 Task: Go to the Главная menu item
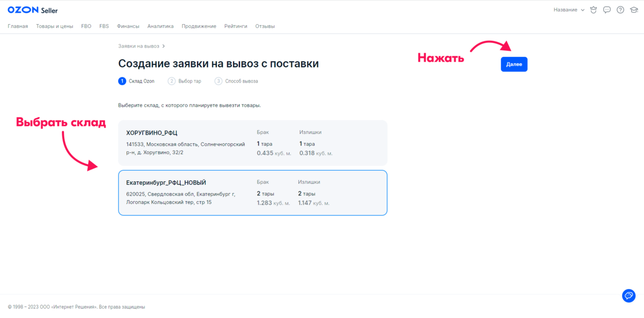(x=18, y=26)
